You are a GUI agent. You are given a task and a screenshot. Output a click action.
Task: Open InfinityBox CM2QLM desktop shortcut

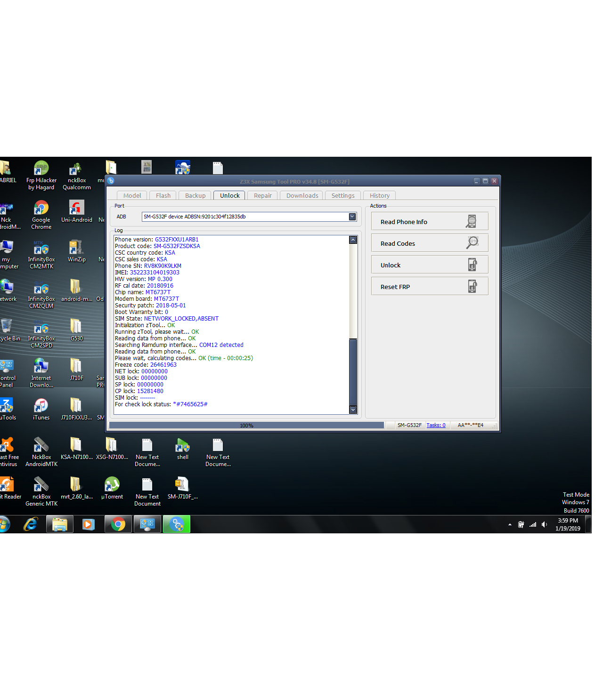pos(41,294)
